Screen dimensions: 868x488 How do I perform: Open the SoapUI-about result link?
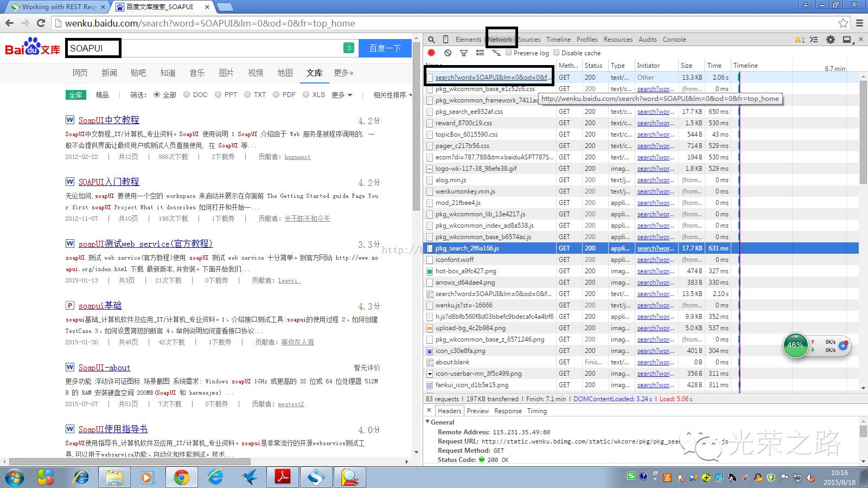104,367
